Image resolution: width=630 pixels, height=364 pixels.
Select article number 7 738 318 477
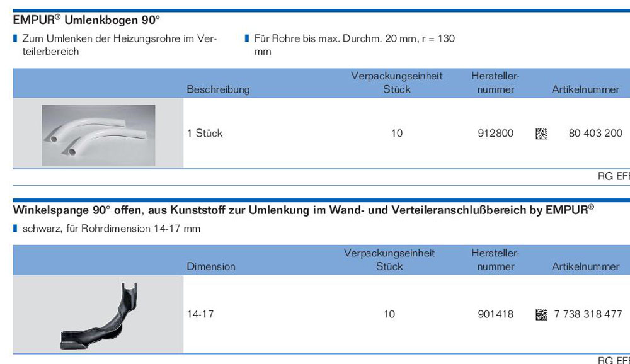coord(588,314)
